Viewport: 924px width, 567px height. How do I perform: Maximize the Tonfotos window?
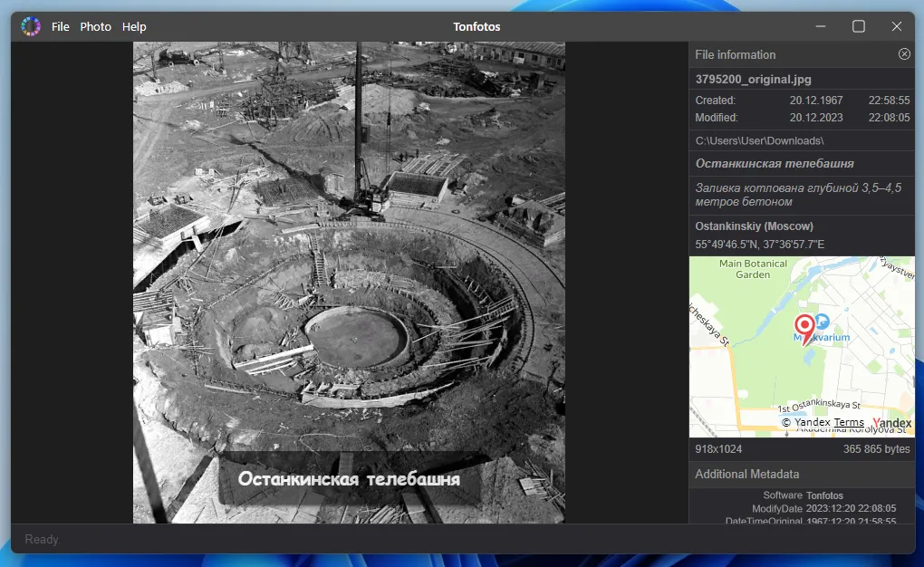(858, 26)
